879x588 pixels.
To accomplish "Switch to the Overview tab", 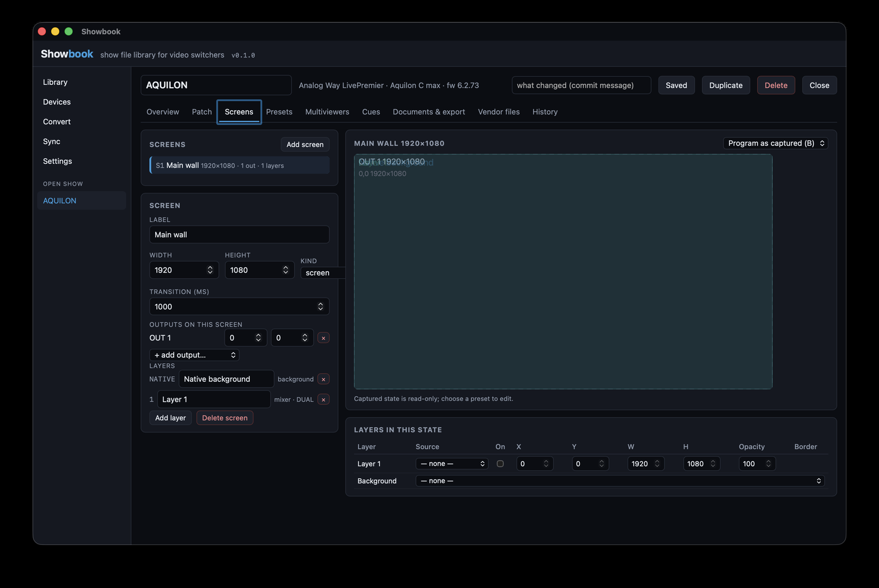I will tap(163, 112).
